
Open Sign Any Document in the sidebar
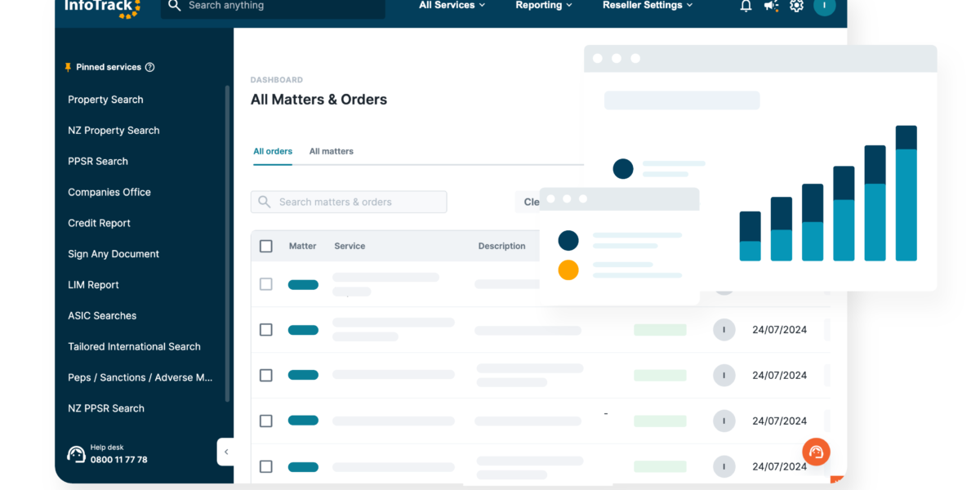coord(114,254)
